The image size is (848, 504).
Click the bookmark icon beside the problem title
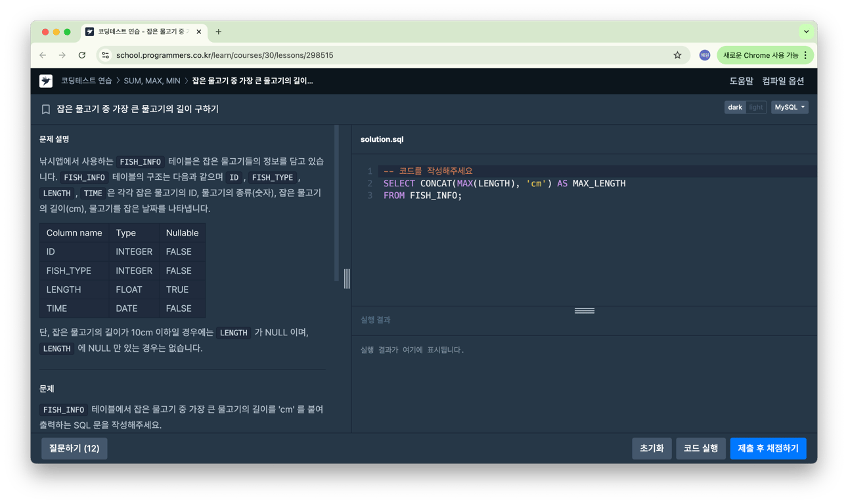pyautogui.click(x=45, y=108)
